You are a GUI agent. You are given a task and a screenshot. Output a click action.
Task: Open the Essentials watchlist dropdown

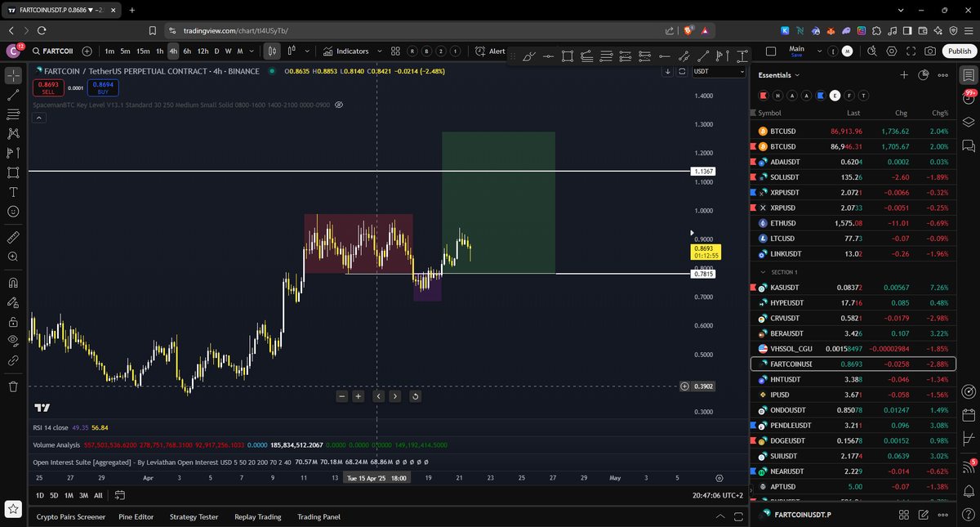779,75
